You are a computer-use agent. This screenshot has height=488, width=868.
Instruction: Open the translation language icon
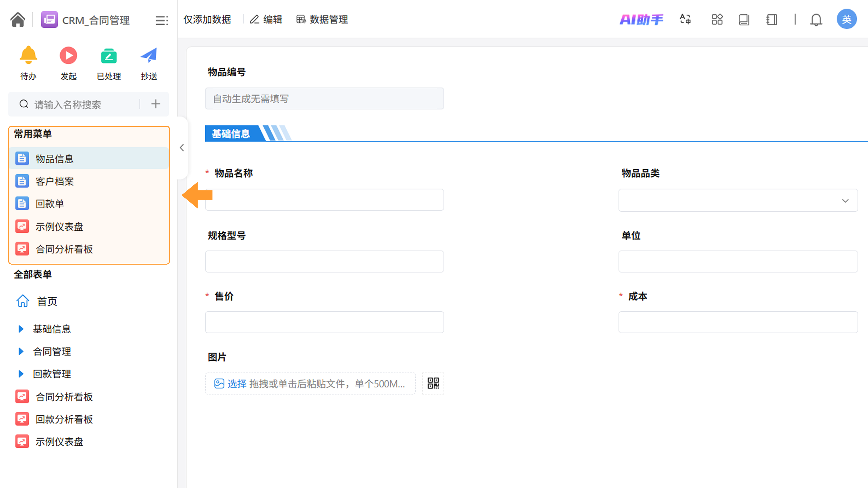[x=685, y=19]
